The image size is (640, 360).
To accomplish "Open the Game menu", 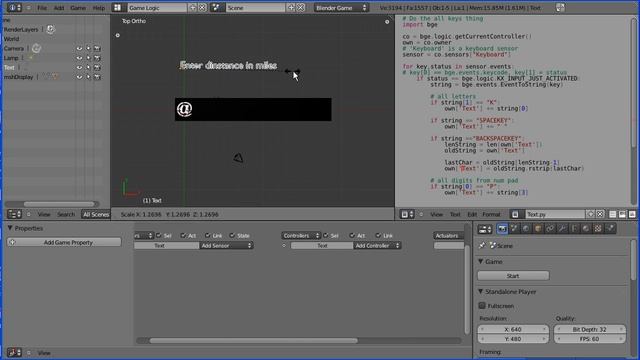I will pyautogui.click(x=78, y=8).
